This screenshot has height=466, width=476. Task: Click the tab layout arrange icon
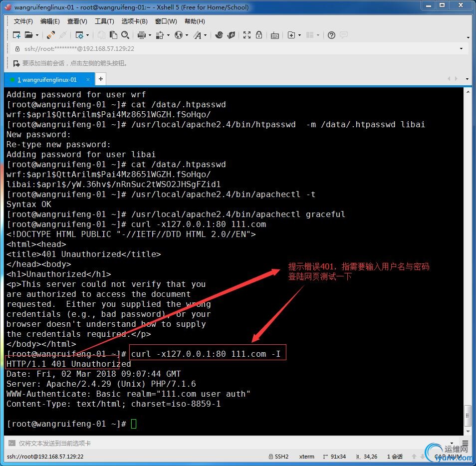coord(310,35)
